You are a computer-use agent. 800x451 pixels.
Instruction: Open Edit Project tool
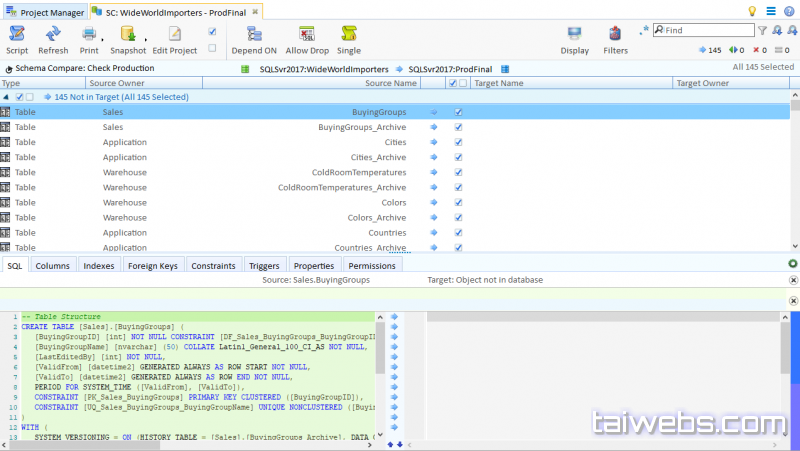tap(174, 35)
